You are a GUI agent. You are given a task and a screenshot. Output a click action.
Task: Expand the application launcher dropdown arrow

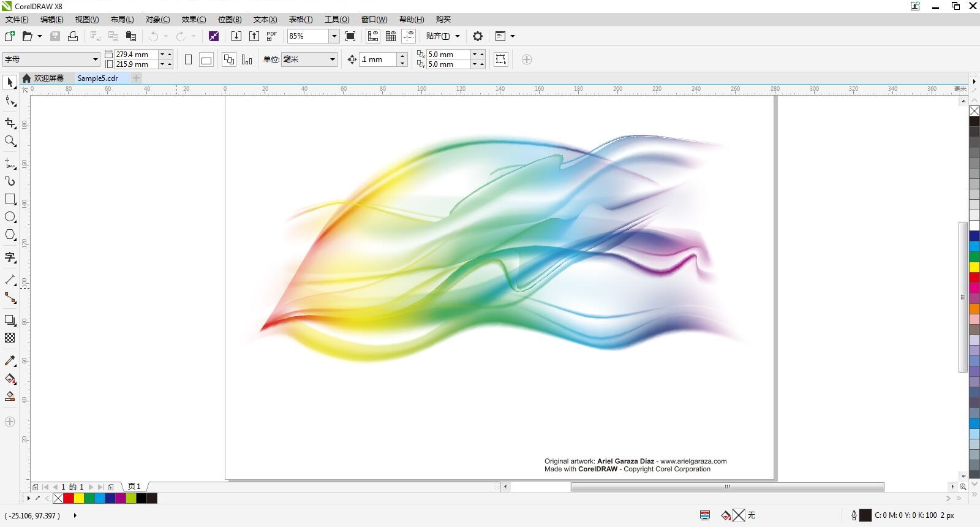[513, 36]
